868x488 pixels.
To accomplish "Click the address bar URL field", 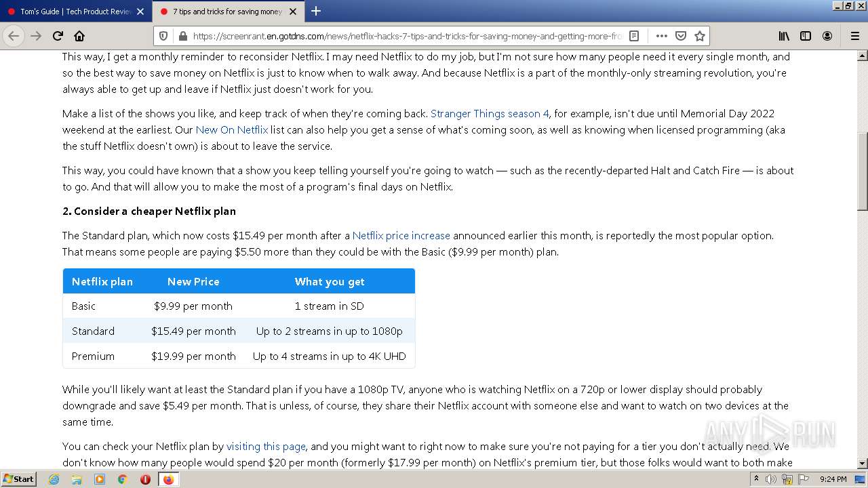I will [x=407, y=36].
